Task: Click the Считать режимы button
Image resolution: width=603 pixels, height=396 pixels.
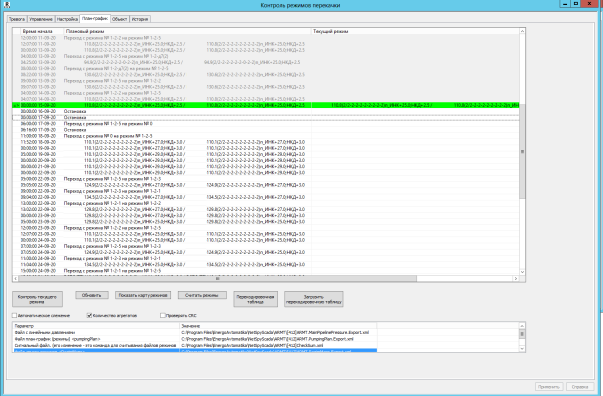Action: 202,295
